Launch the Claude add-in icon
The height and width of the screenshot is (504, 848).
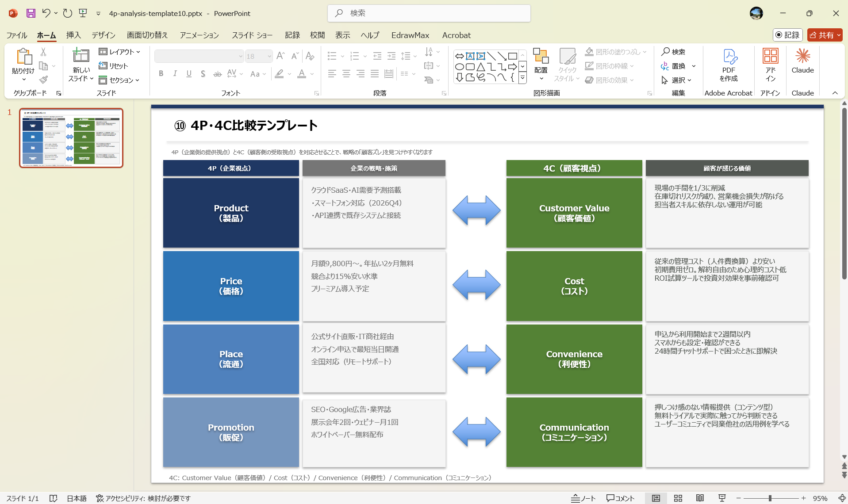(x=802, y=56)
